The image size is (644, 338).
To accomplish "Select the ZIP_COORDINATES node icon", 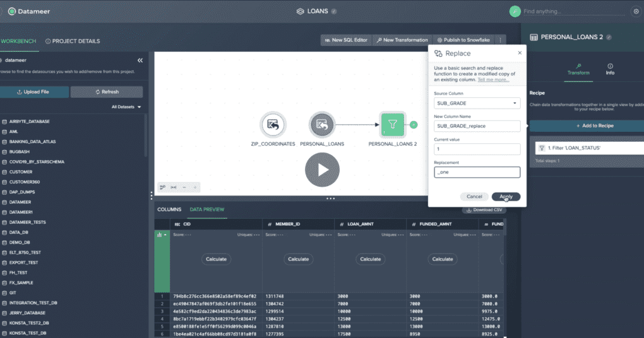I will click(273, 124).
